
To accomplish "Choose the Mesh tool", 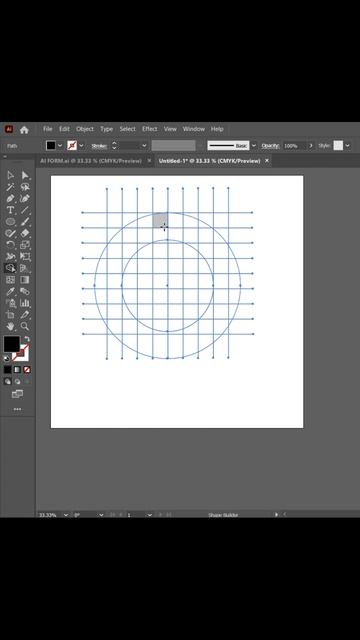I will tap(10, 280).
